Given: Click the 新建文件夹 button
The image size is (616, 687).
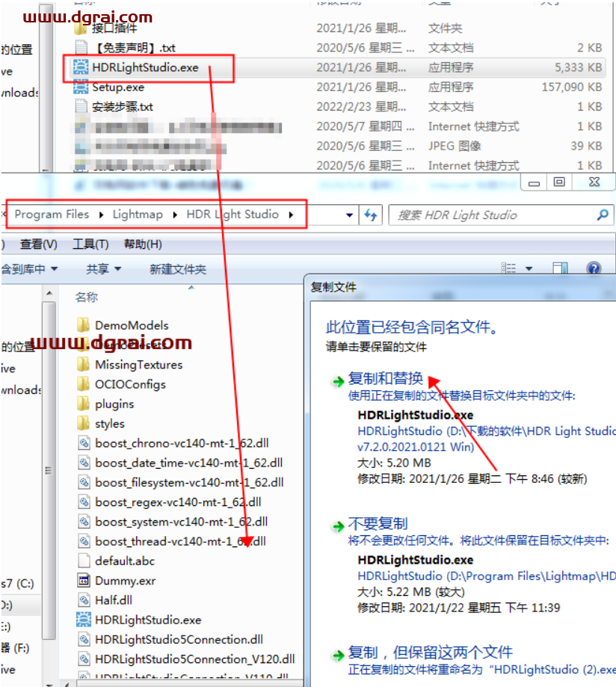Looking at the screenshot, I should coord(178,269).
